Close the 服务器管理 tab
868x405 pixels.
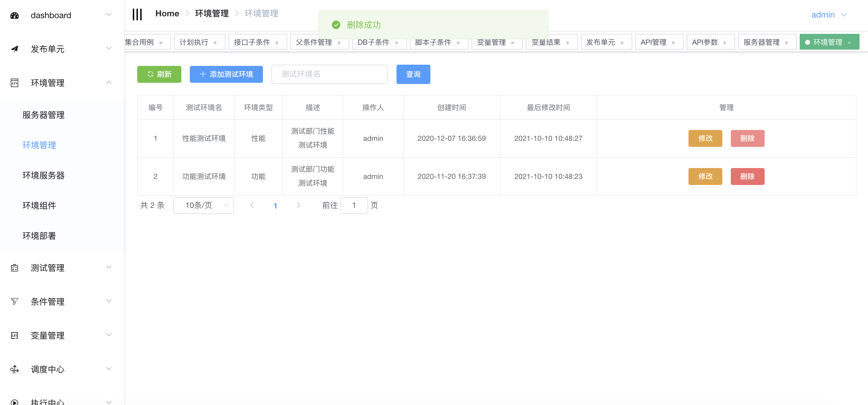click(786, 43)
